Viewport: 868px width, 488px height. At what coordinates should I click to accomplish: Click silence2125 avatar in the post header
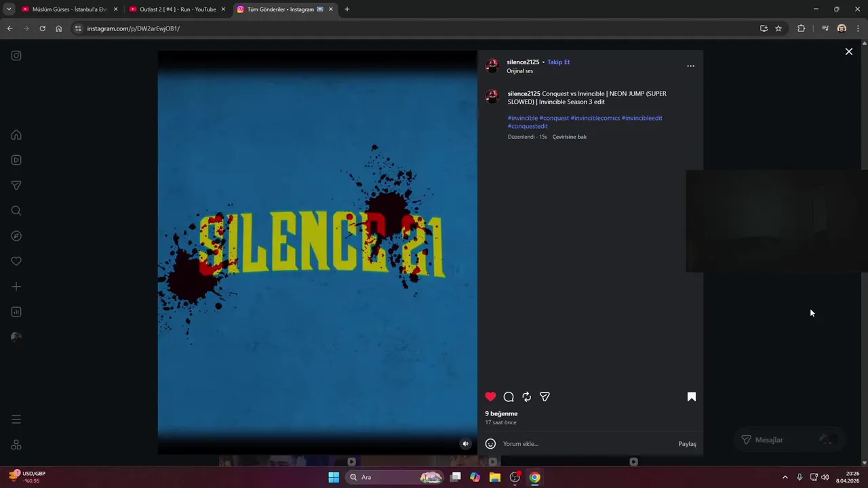click(492, 66)
